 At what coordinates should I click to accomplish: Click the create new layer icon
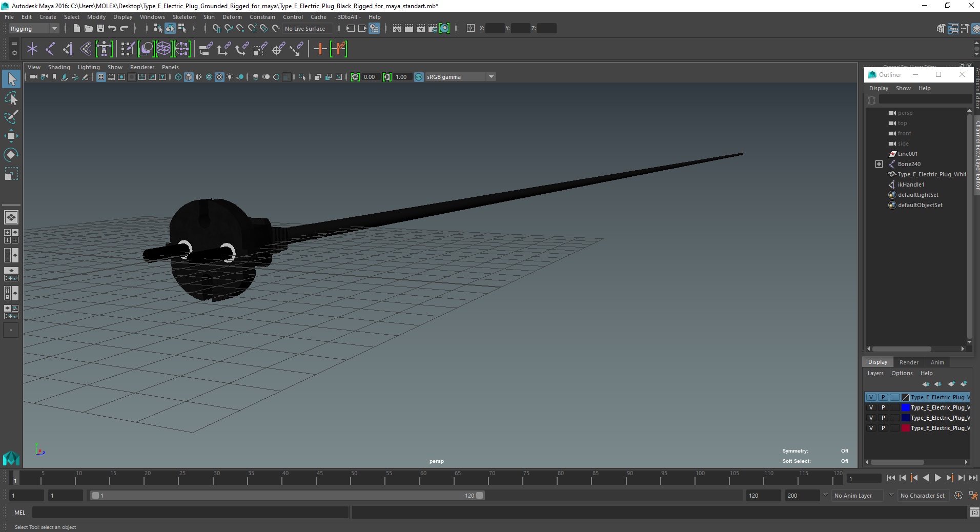pos(952,384)
